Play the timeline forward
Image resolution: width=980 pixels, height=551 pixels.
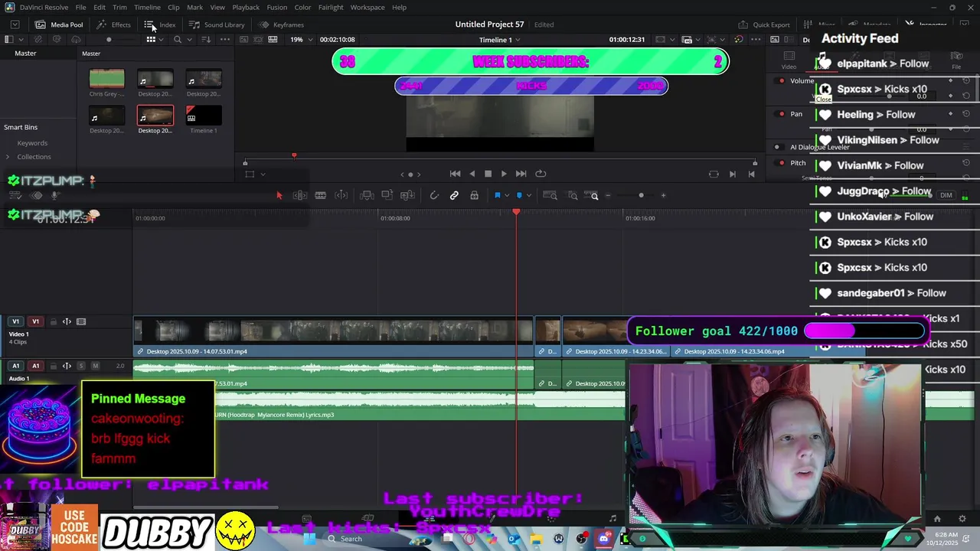504,174
